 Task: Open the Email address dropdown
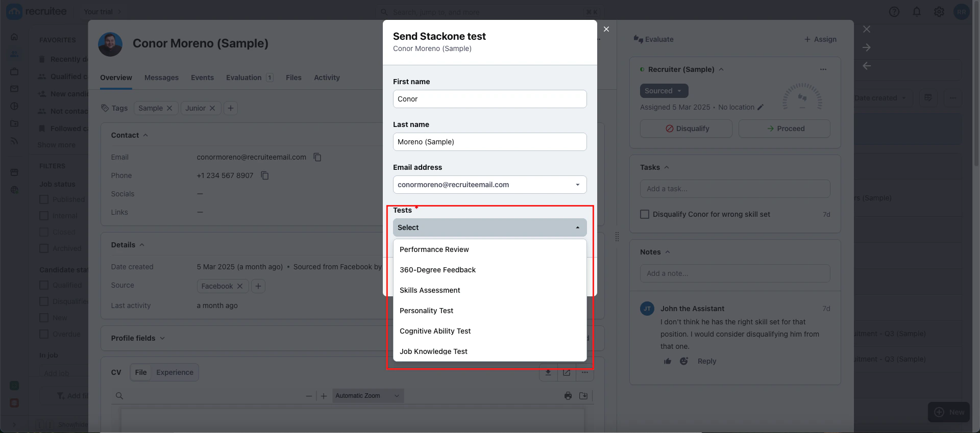coord(489,185)
